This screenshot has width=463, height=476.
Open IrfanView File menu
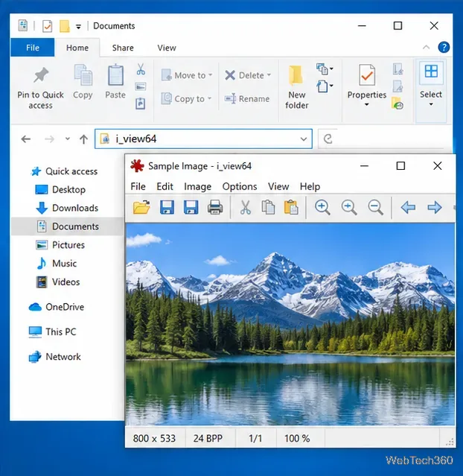pyautogui.click(x=138, y=186)
